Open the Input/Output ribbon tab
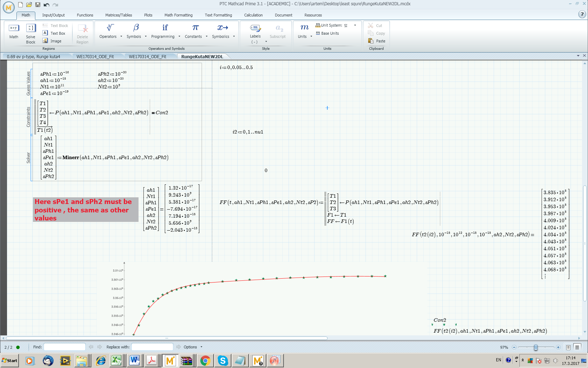The width and height of the screenshot is (588, 368). tap(54, 15)
